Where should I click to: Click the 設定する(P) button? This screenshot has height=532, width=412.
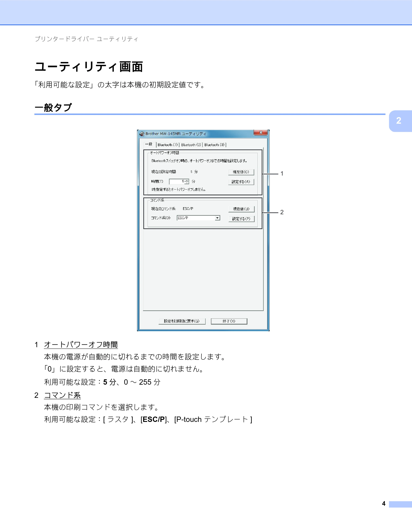click(241, 219)
